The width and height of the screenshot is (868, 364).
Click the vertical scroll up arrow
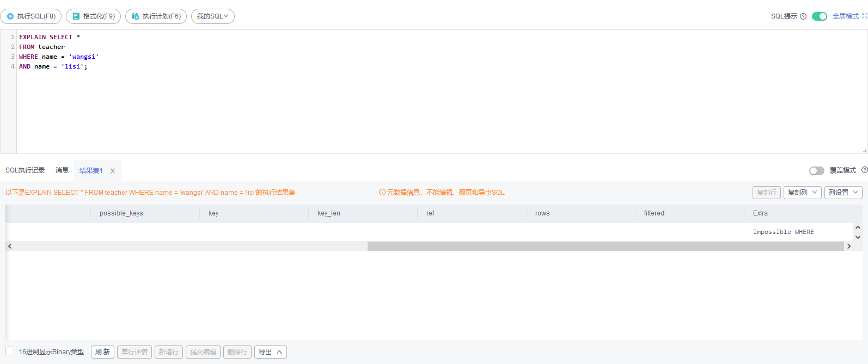coord(858,227)
